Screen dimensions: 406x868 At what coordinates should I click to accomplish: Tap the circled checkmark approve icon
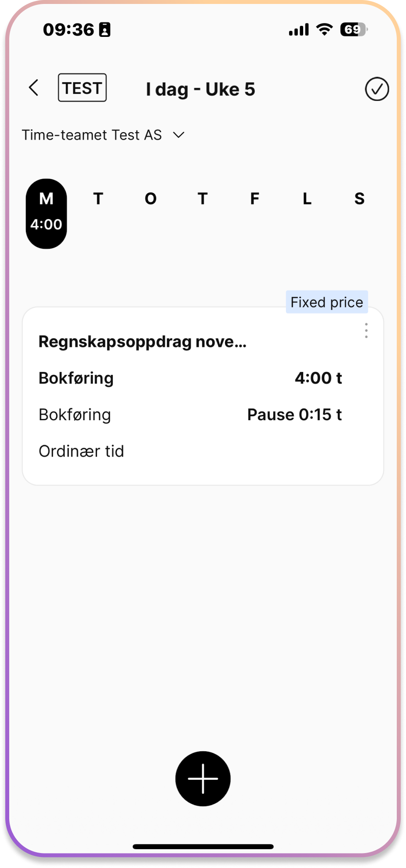pos(377,89)
